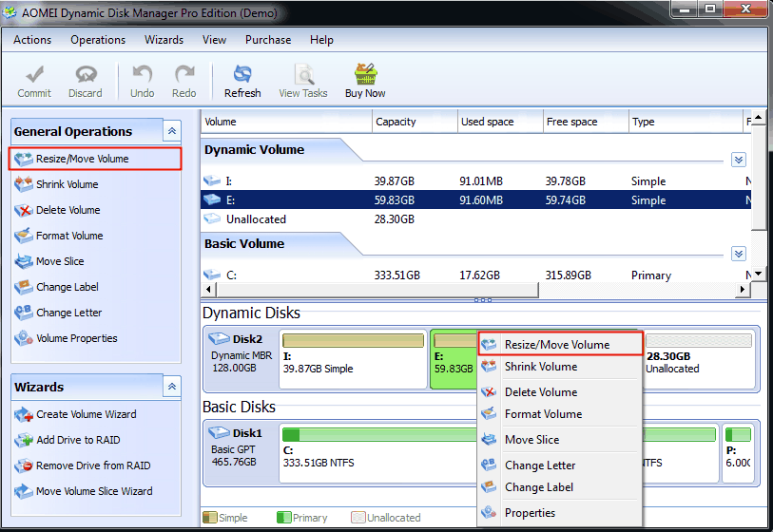The image size is (773, 532).
Task: Select the 28.30GB Unallocated block
Action: 699,359
